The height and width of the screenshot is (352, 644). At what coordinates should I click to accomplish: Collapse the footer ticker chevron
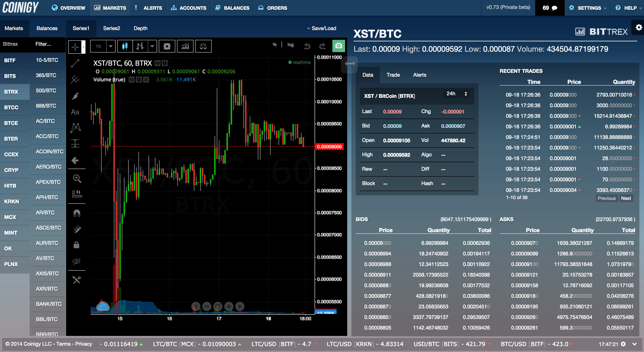[x=634, y=344]
